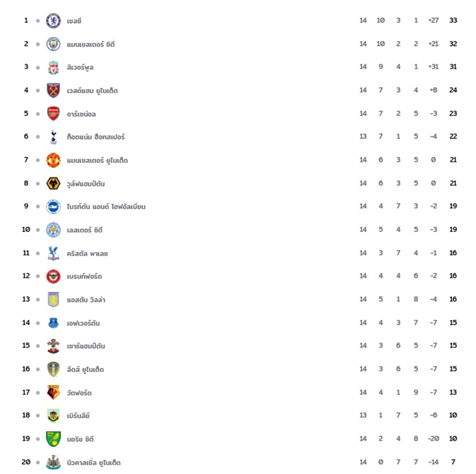Screen dimensions: 476x474
Task: Click the Arsenal club crest
Action: pos(53,114)
